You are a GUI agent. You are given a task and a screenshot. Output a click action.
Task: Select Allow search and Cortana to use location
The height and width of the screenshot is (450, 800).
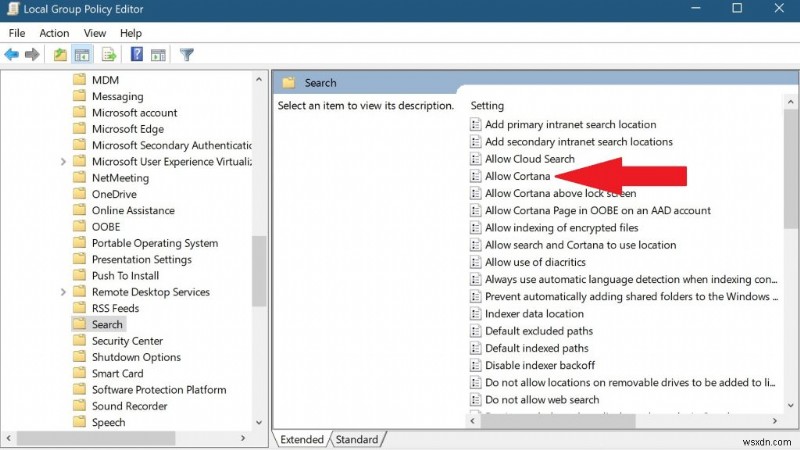[581, 245]
